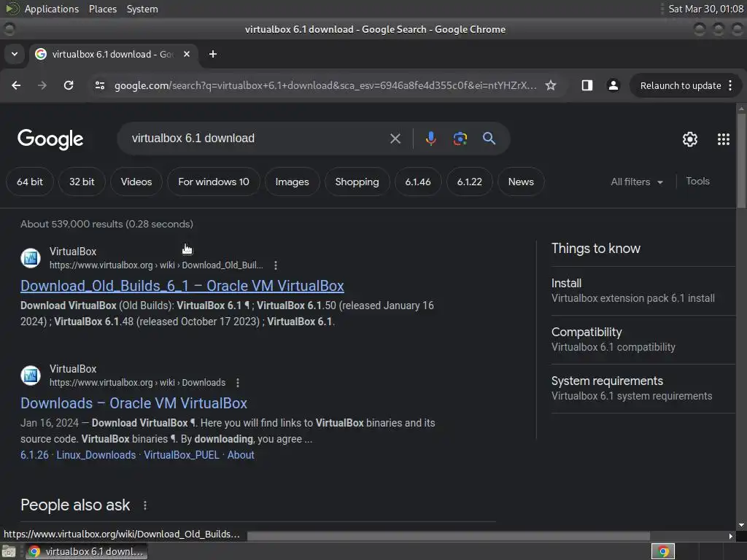This screenshot has width=747, height=560.
Task: Click the clock showing Sat Mar 30
Action: coord(705,9)
